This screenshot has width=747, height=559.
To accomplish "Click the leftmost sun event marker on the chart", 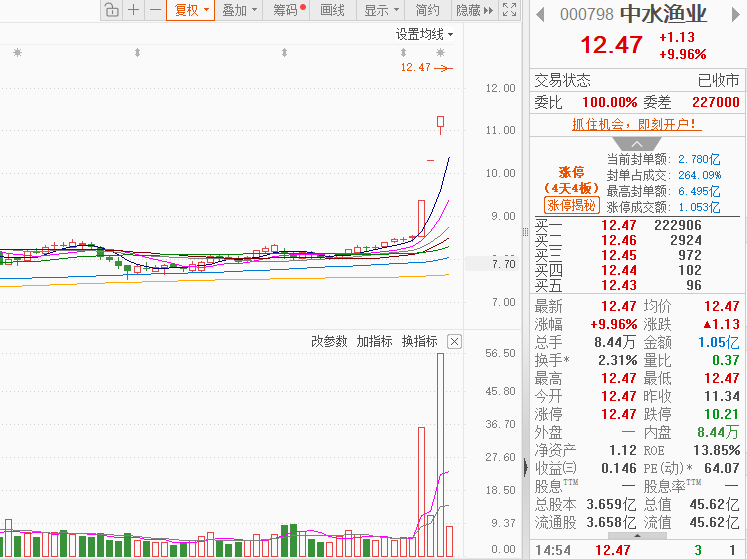I will [18, 52].
